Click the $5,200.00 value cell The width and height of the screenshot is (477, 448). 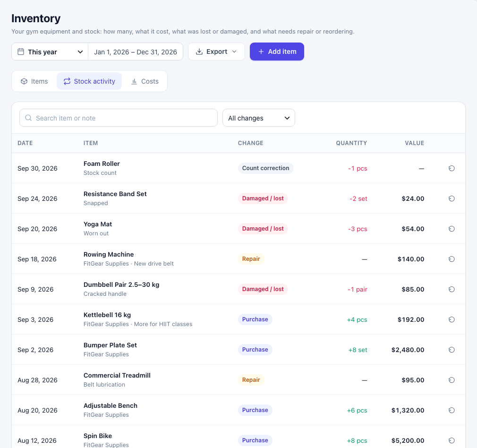pyautogui.click(x=408, y=440)
